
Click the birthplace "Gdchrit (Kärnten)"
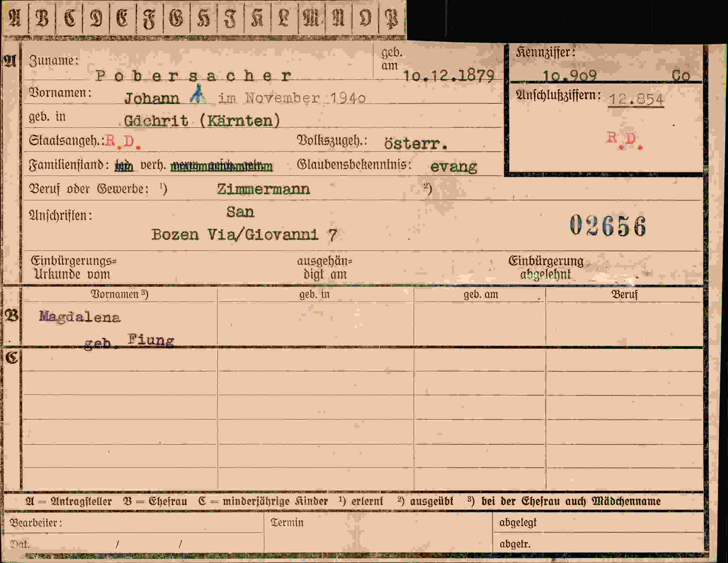202,121
